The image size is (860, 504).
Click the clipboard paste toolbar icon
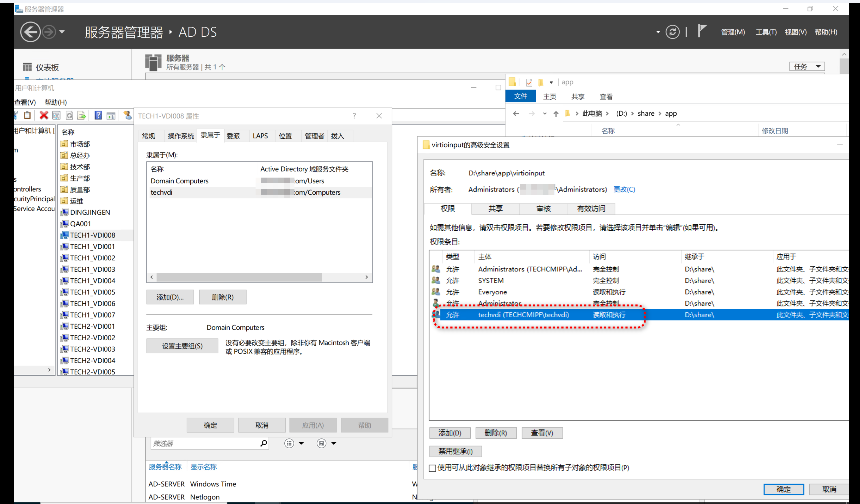(27, 115)
